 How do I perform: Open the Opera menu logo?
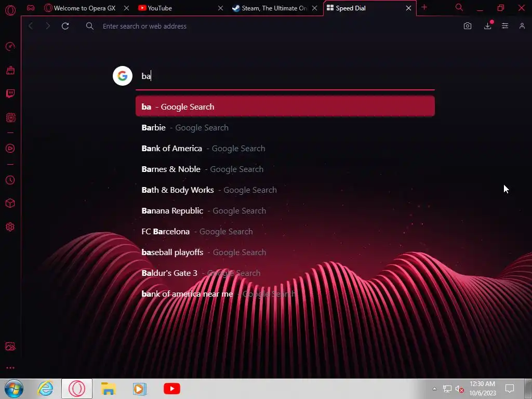(x=10, y=10)
